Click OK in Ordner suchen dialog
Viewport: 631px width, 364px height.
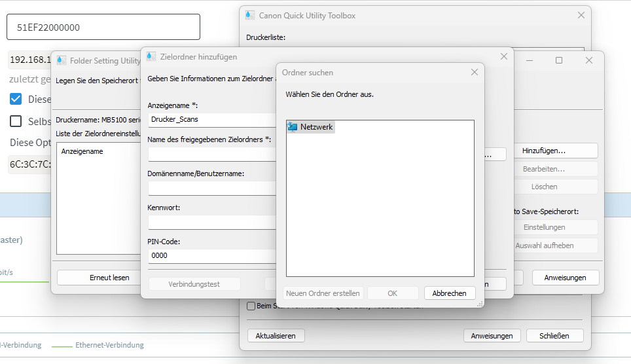click(x=393, y=293)
